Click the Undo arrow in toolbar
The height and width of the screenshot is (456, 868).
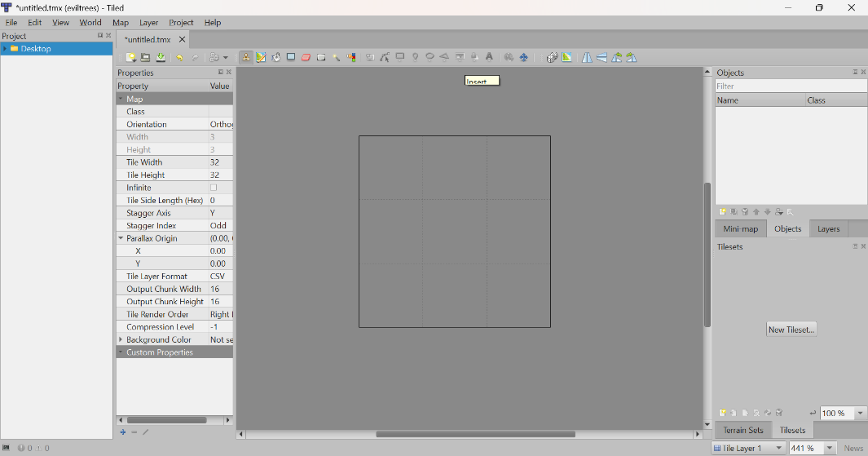pyautogui.click(x=179, y=58)
